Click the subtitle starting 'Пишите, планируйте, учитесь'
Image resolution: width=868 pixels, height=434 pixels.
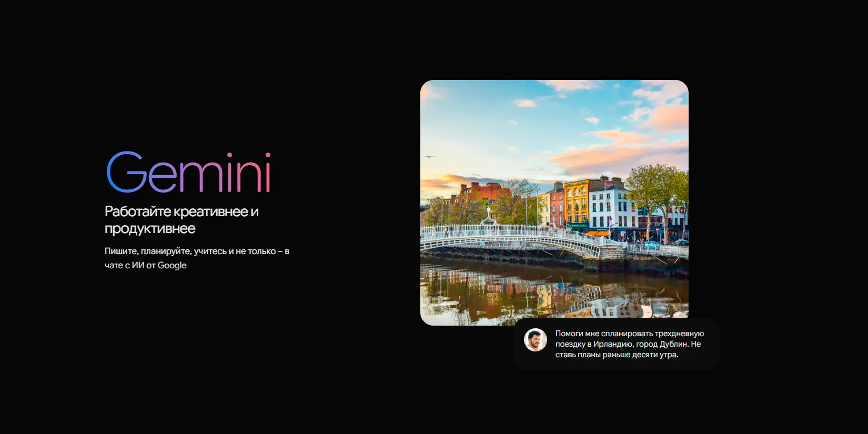click(197, 258)
